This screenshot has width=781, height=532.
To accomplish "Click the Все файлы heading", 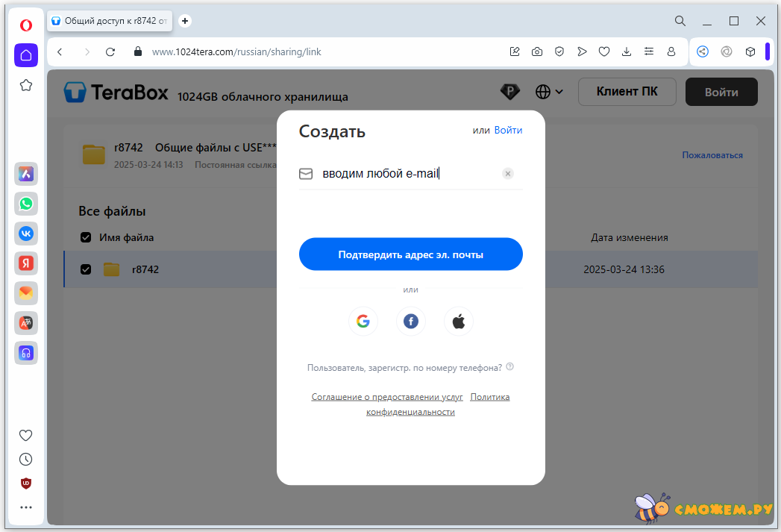I will click(x=112, y=211).
